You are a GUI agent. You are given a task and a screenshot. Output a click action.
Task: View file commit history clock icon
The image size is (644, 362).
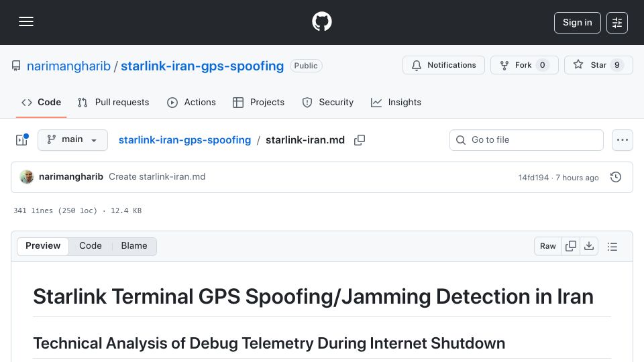(x=616, y=177)
